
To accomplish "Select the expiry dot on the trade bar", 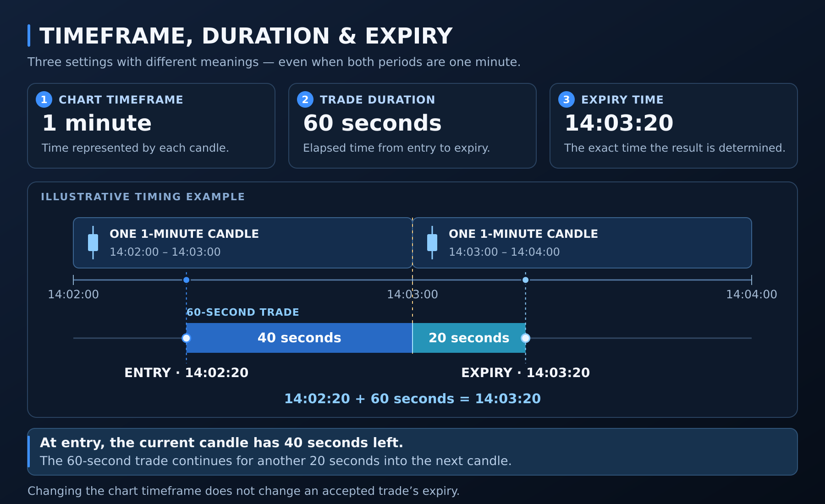I will 526,338.
